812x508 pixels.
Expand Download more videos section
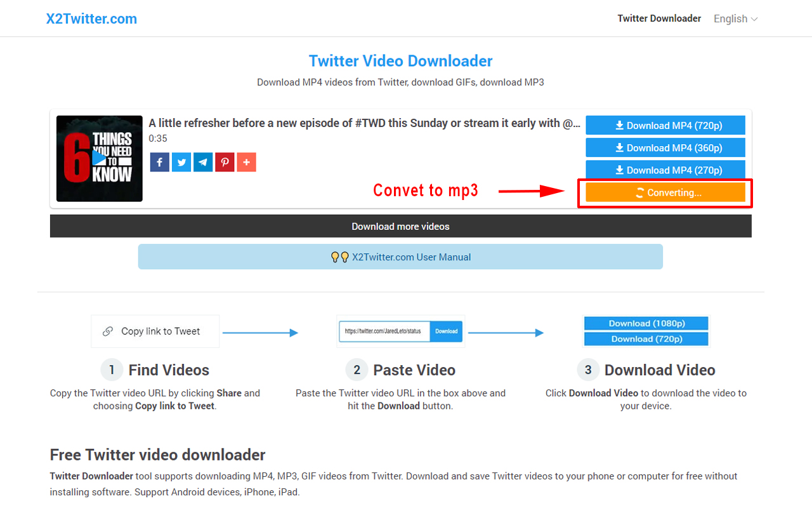pyautogui.click(x=400, y=225)
